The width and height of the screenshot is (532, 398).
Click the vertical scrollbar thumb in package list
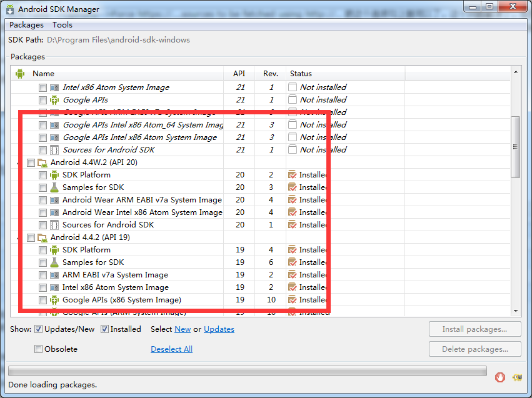coord(516,147)
